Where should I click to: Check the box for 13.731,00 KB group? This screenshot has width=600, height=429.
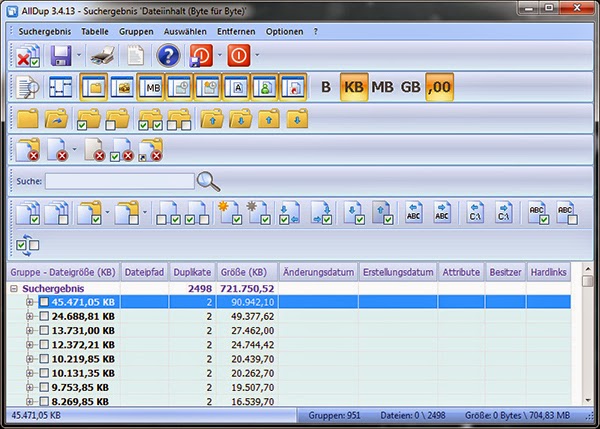pos(44,330)
